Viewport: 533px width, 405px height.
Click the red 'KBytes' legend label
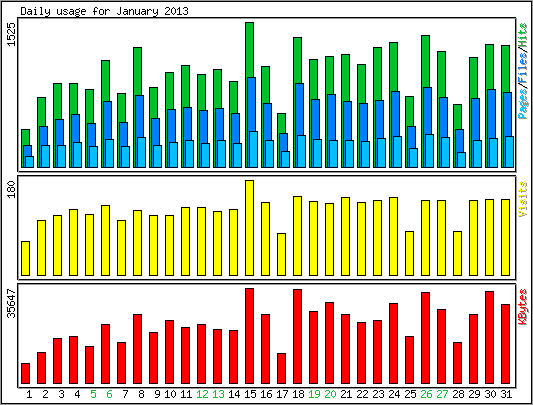click(x=523, y=307)
